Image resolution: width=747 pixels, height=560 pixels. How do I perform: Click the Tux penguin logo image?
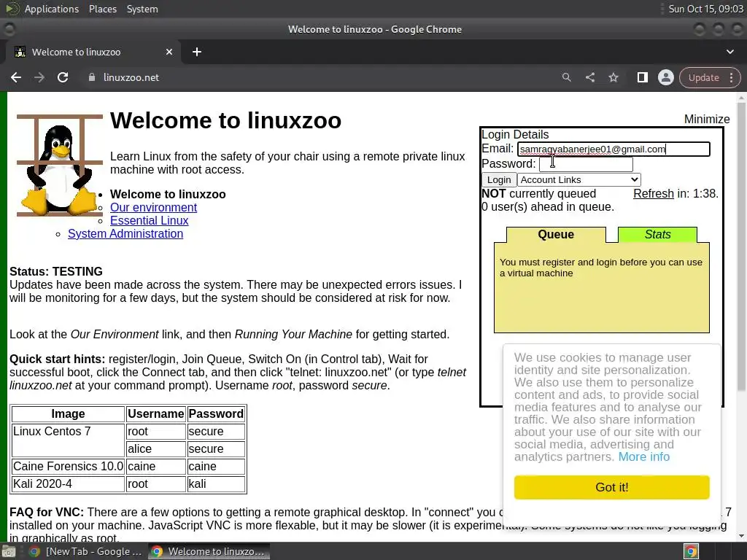60,165
